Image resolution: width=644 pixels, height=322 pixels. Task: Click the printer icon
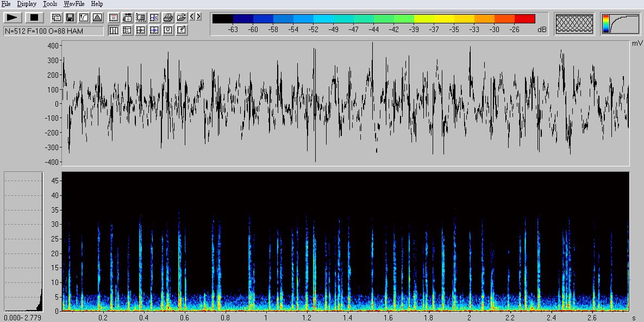coord(168,18)
